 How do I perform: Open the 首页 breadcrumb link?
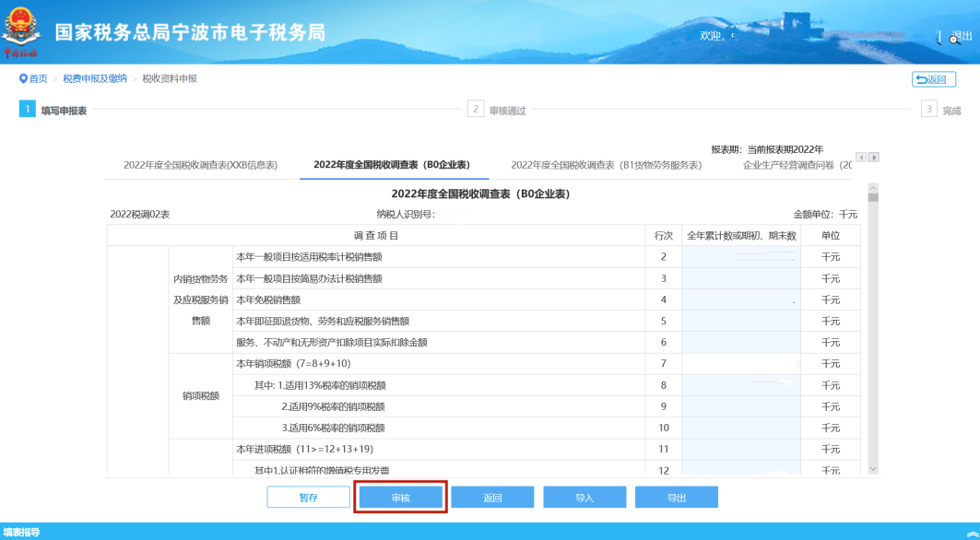point(38,78)
